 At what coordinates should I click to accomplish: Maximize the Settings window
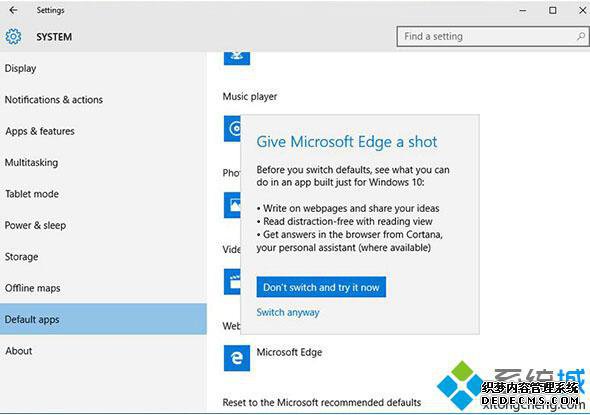point(552,11)
